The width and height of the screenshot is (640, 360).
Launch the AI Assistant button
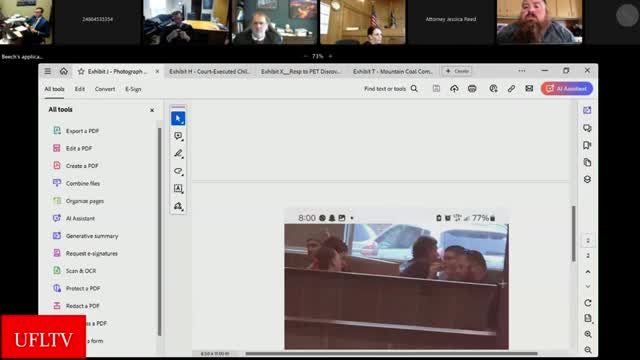point(567,89)
